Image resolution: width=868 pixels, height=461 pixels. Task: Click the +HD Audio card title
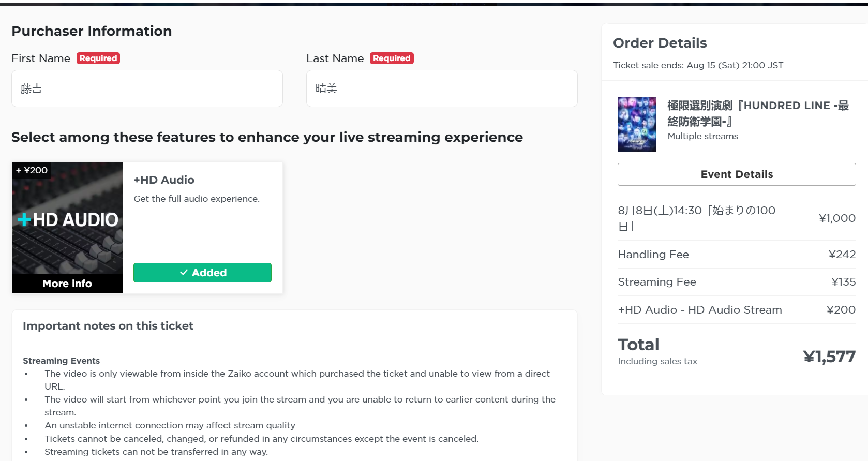pyautogui.click(x=164, y=180)
